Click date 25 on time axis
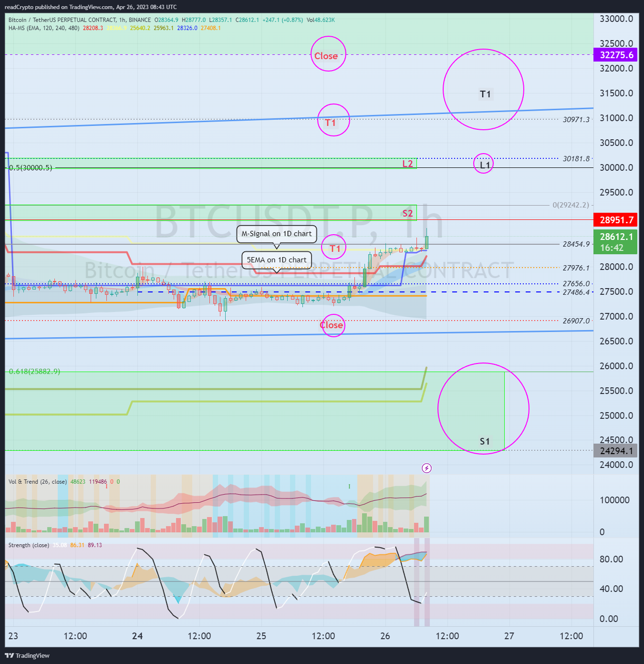Screen dimensions: 644x664 pyautogui.click(x=261, y=636)
